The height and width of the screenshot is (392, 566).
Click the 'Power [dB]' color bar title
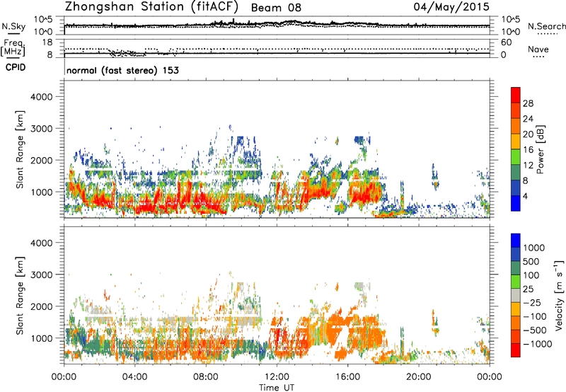click(540, 149)
